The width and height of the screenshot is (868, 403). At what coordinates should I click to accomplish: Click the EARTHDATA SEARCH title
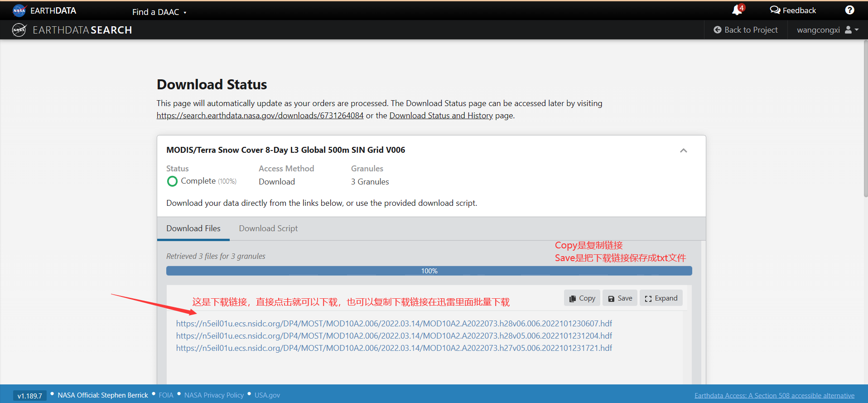click(82, 30)
